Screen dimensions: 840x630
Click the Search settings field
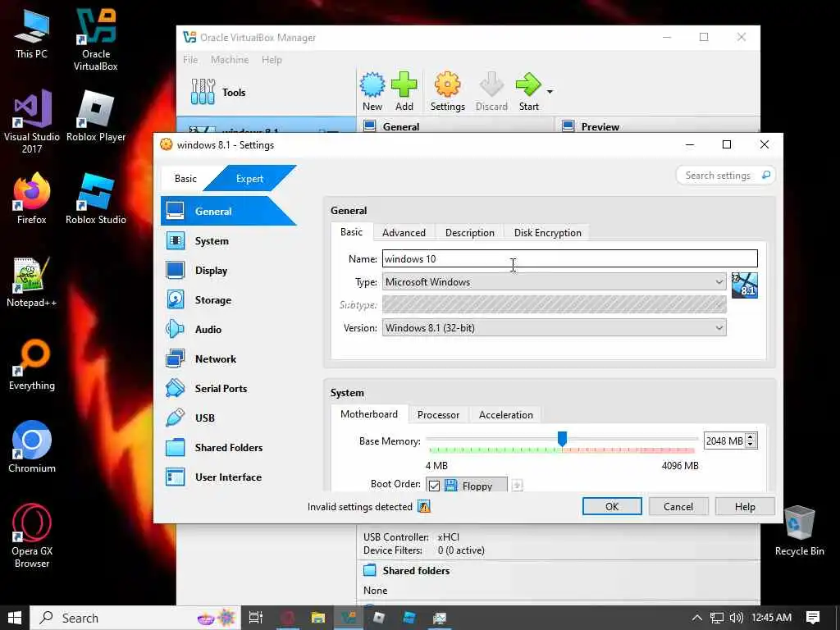tap(725, 176)
